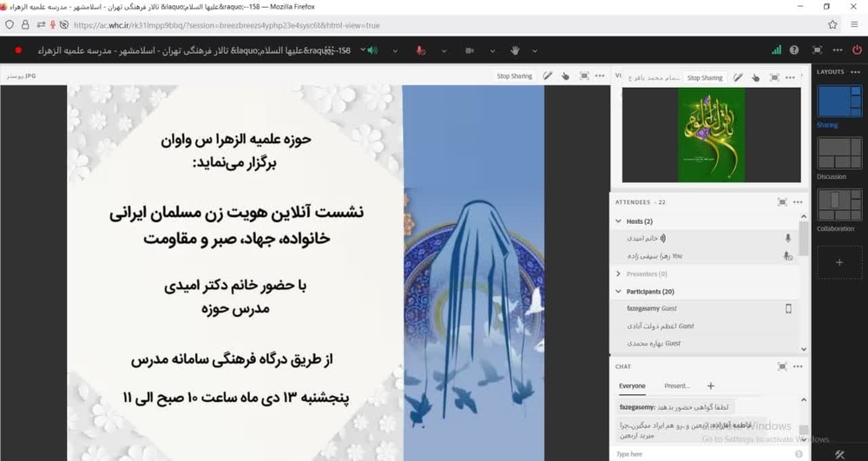The height and width of the screenshot is (461, 868).
Task: Select the draw pencil in poster share pod
Action: pos(548,76)
